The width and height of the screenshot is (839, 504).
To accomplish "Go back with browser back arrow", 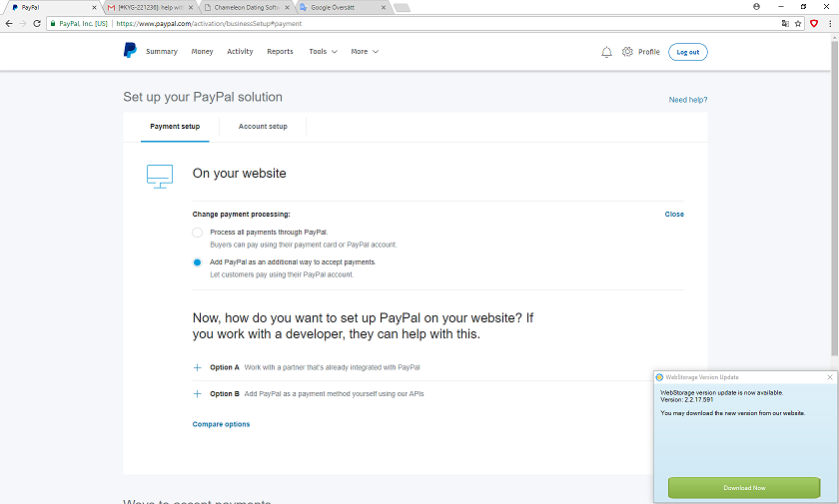I will 9,24.
